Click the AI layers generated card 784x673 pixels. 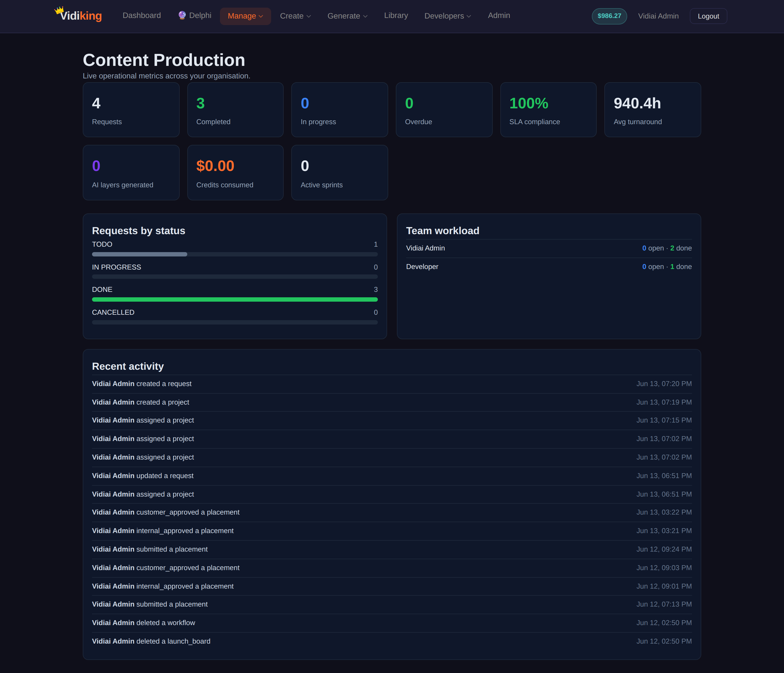[x=131, y=173]
